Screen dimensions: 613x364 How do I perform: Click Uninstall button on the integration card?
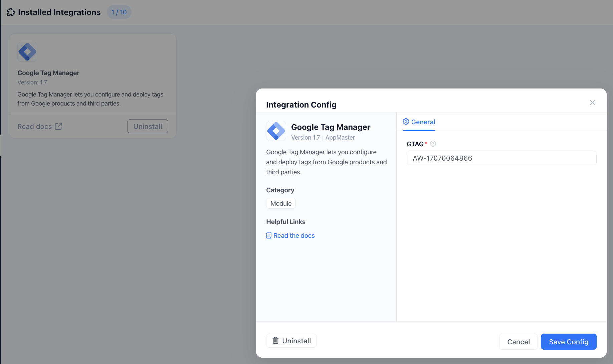tap(148, 126)
